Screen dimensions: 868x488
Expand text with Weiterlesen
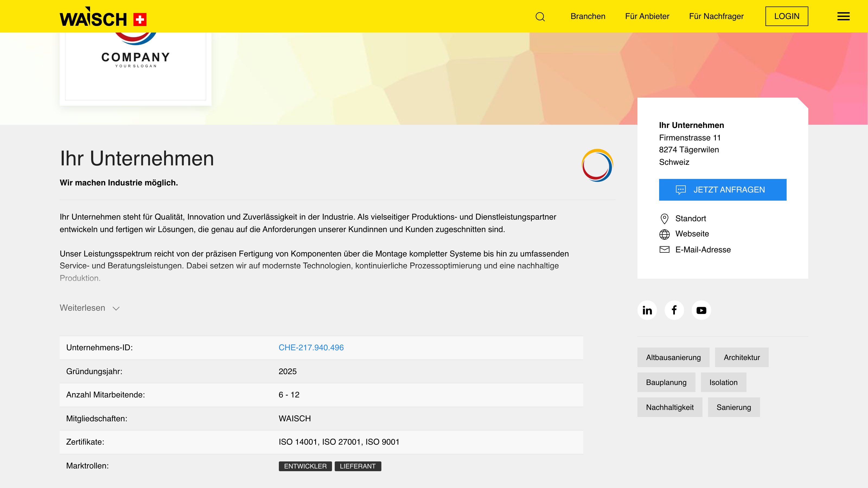90,308
